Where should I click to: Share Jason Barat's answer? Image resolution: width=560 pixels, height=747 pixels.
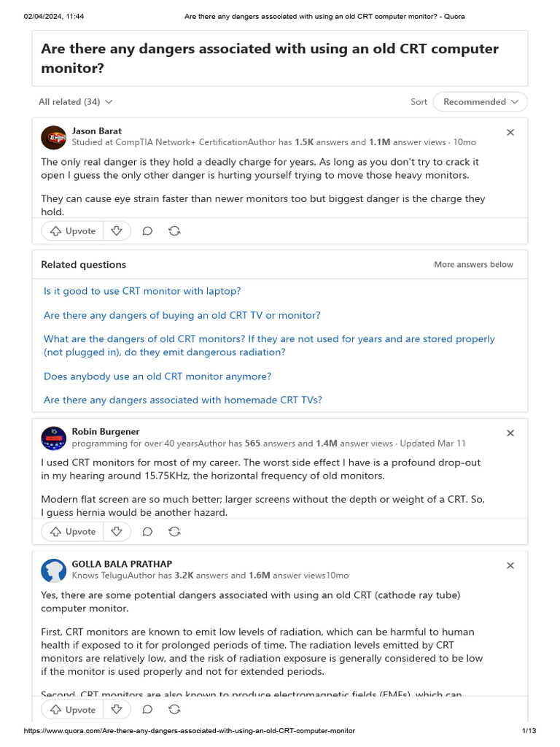174,231
